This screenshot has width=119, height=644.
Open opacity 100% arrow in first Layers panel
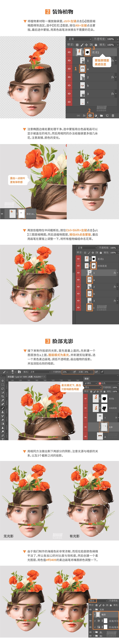coord(117,39)
